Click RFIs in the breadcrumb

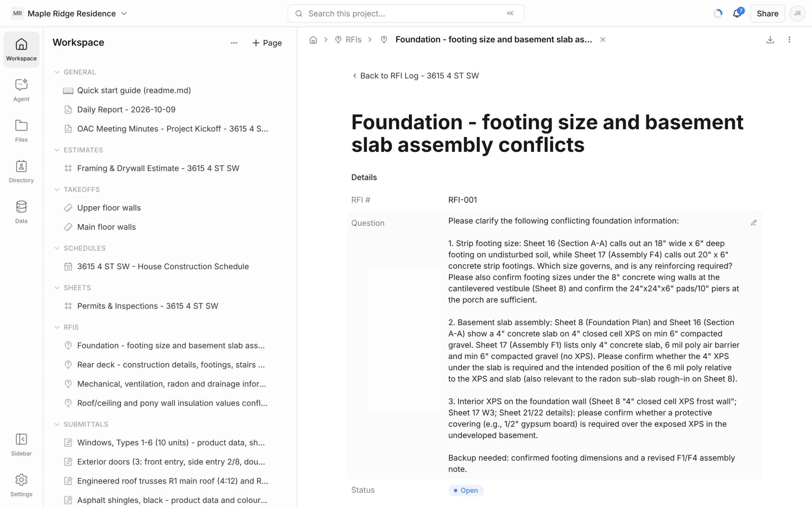tap(348, 40)
